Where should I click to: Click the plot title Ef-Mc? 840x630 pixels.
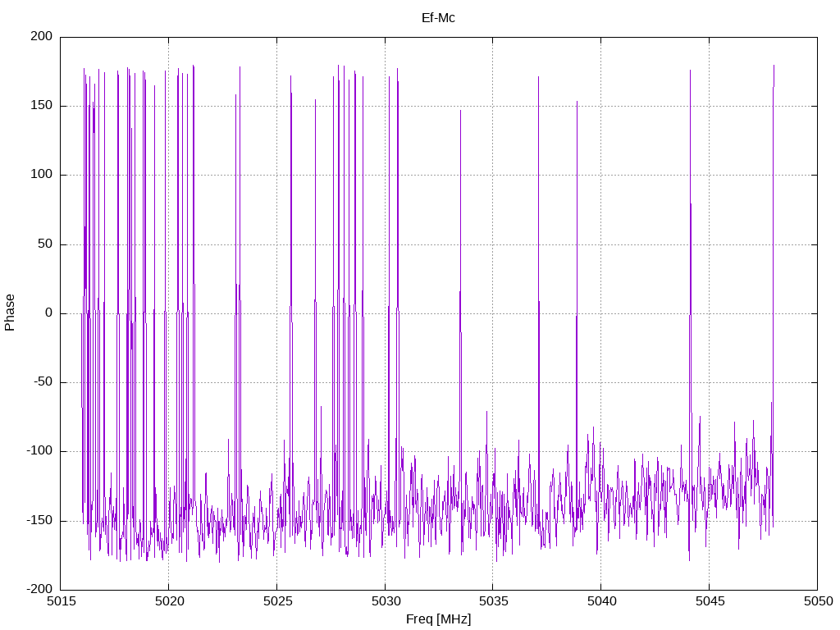point(438,18)
